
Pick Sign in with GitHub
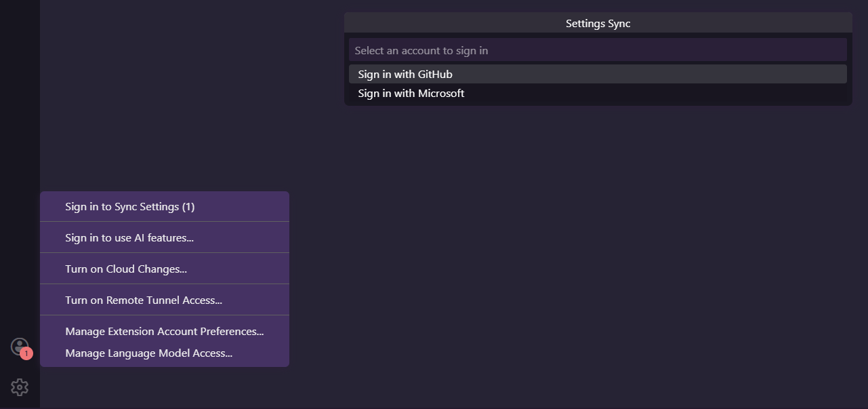click(x=405, y=75)
